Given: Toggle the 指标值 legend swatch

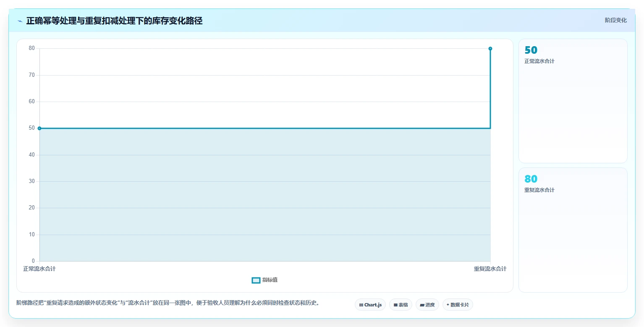Looking at the screenshot, I should [x=256, y=280].
